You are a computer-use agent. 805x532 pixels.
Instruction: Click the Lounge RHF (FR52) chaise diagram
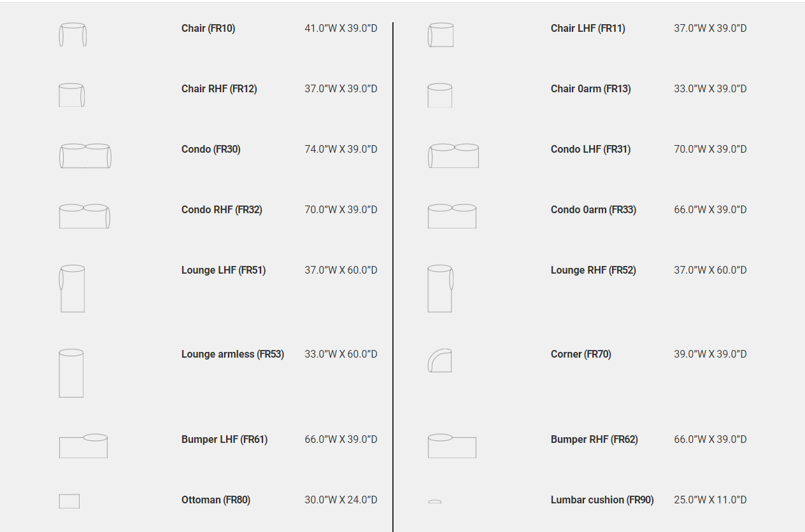pos(440,288)
